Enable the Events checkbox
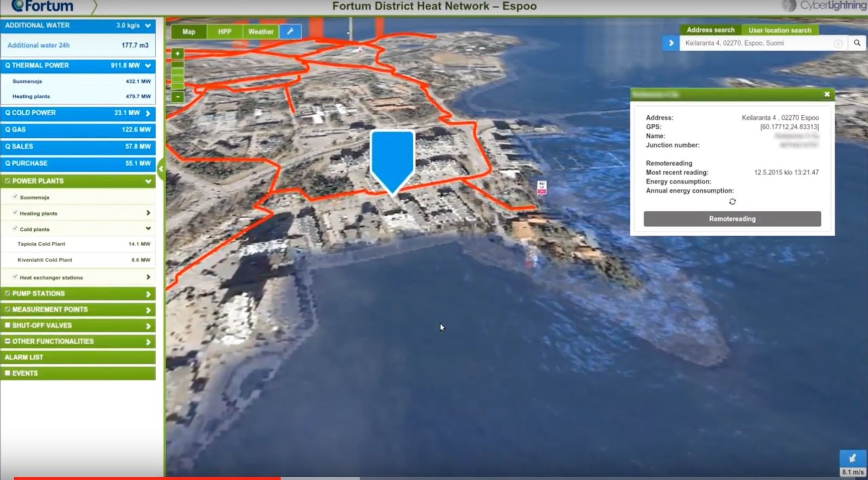 click(8, 373)
